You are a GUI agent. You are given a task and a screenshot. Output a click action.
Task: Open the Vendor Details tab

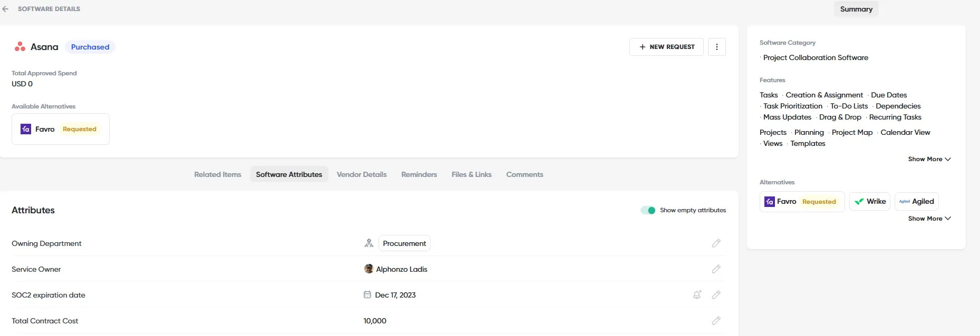362,174
